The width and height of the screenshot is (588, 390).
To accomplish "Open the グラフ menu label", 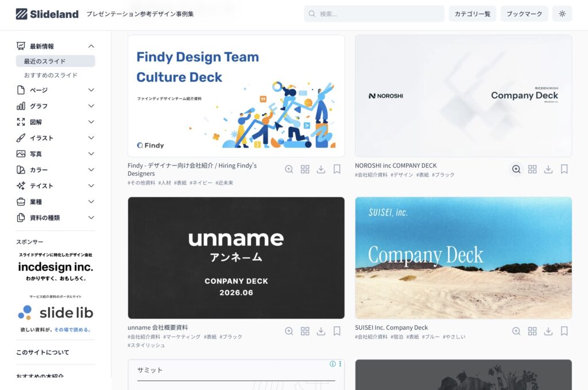I will click(38, 106).
